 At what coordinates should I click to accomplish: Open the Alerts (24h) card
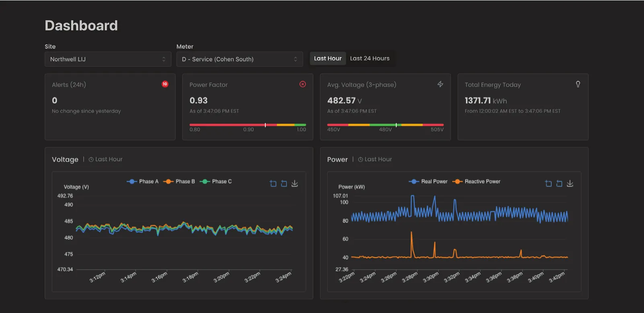110,107
